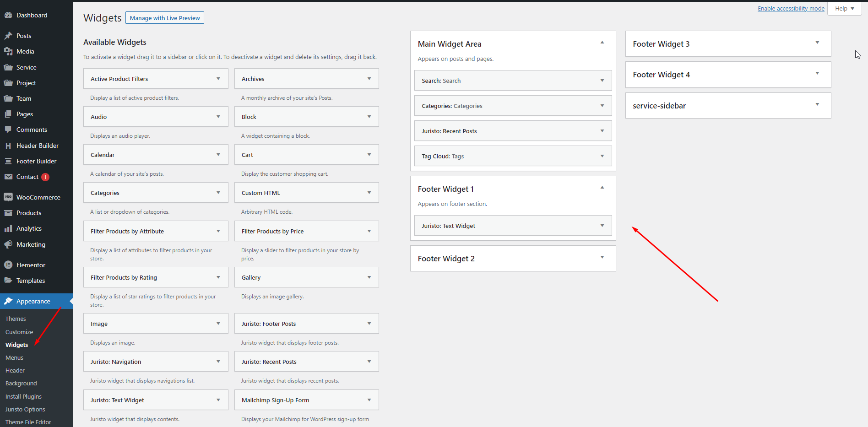Click the Comments speech bubble icon
This screenshot has width=868, height=427.
click(x=8, y=130)
